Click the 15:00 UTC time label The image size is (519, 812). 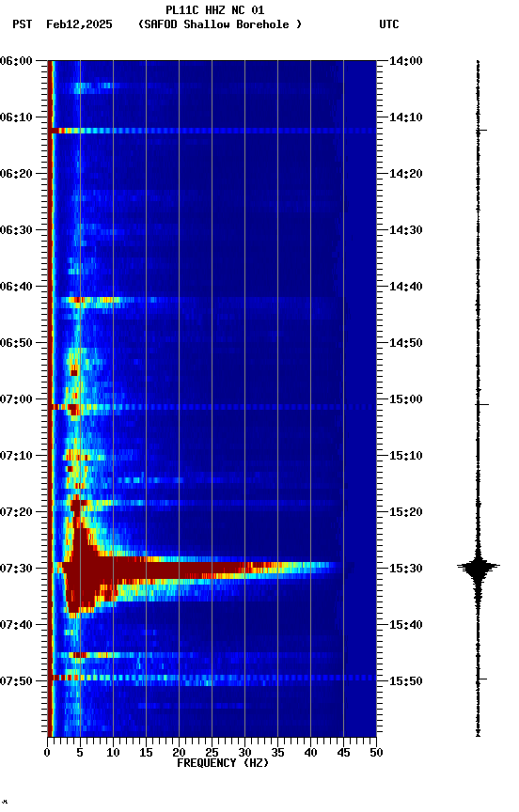406,399
